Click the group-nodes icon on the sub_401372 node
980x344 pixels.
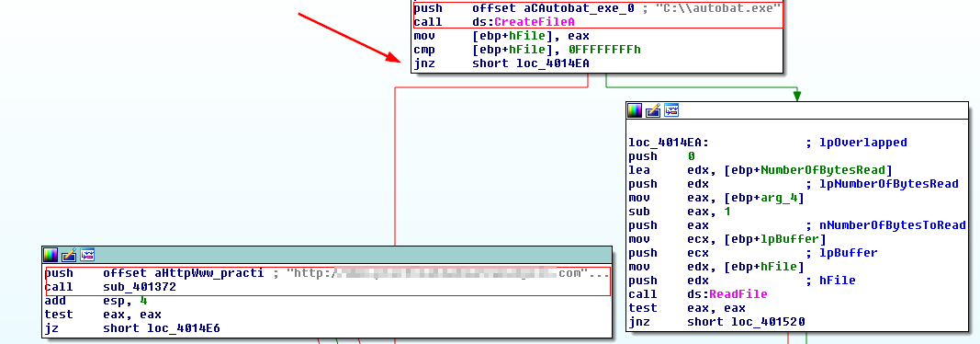pyautogui.click(x=87, y=255)
